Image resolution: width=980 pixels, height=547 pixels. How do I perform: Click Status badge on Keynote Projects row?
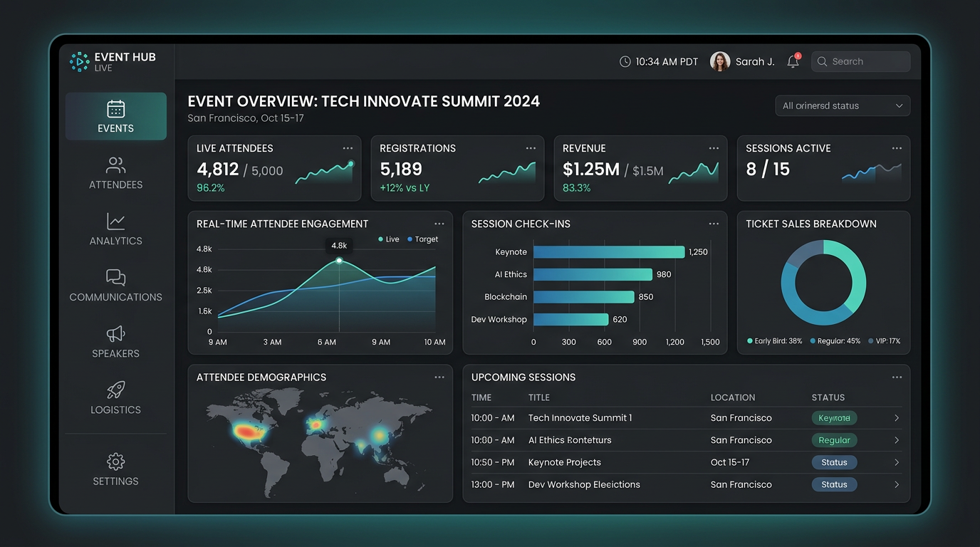[x=834, y=462]
